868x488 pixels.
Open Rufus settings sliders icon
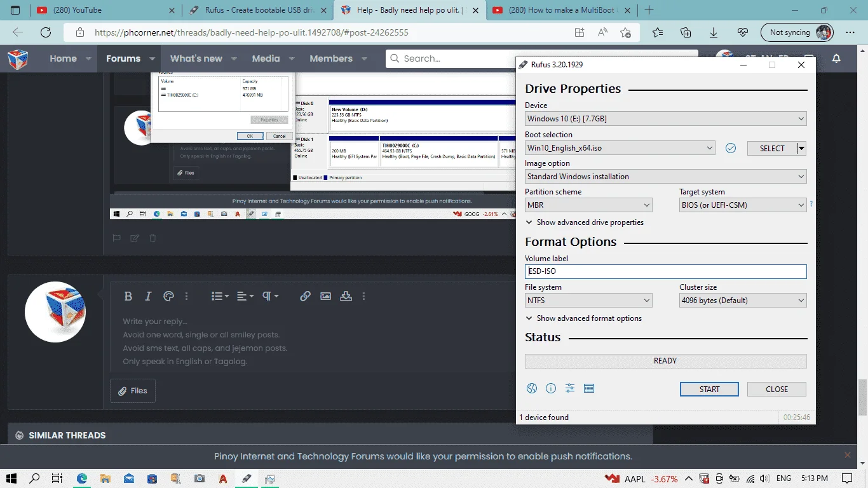(x=570, y=388)
